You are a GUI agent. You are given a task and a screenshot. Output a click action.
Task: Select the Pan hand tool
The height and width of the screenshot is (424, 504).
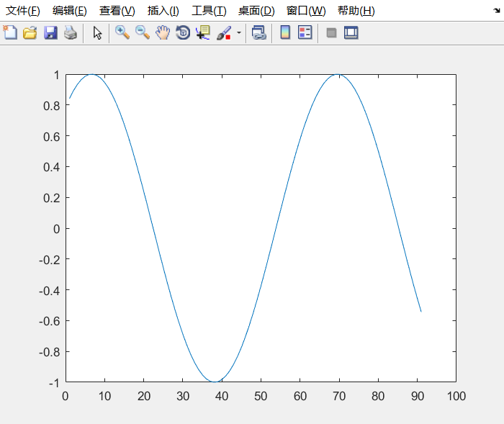[163, 32]
